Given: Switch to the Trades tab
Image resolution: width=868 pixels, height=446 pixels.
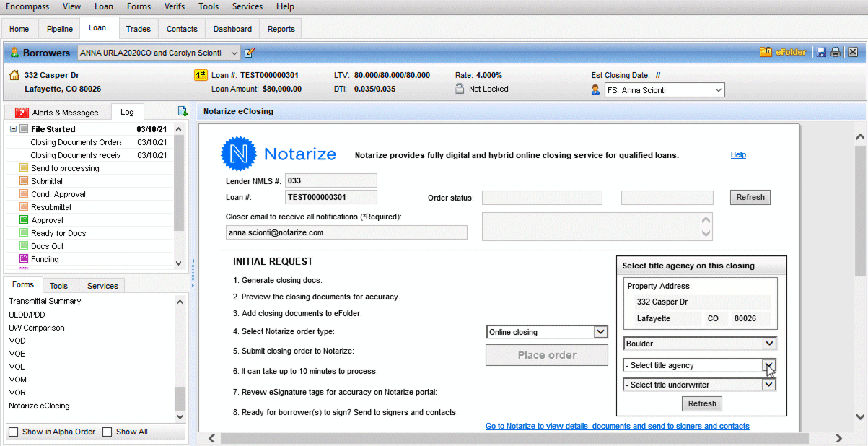Looking at the screenshot, I should (138, 29).
